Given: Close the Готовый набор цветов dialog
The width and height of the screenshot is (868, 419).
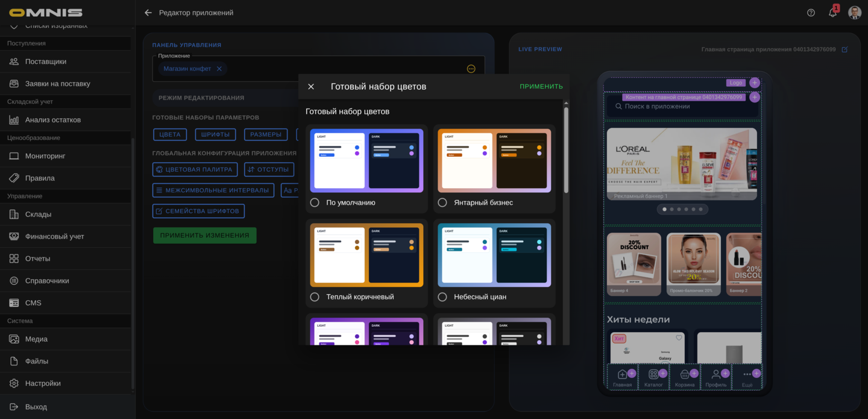Looking at the screenshot, I should point(311,87).
